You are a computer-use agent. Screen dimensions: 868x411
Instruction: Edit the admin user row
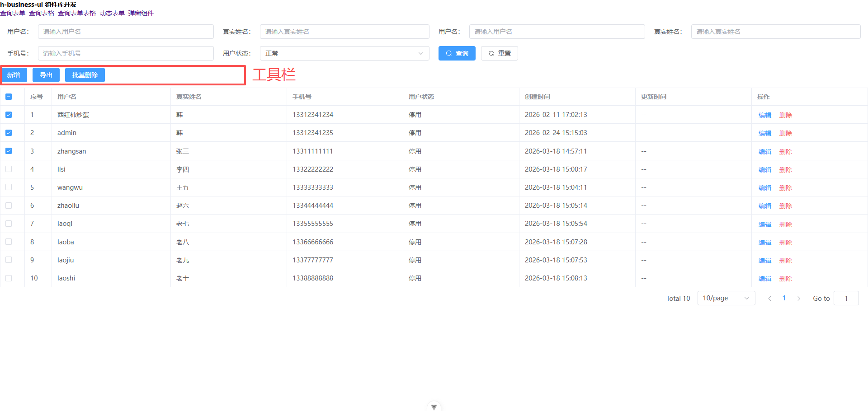tap(765, 133)
